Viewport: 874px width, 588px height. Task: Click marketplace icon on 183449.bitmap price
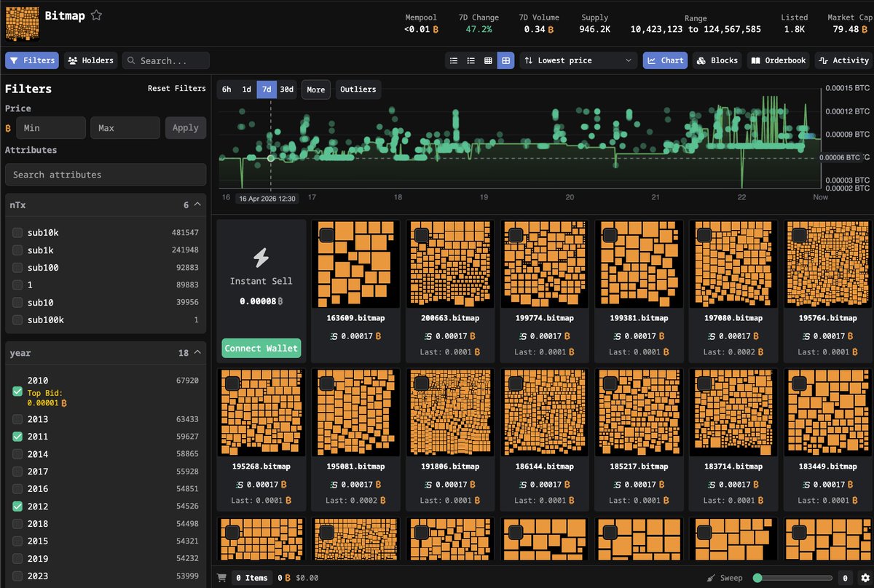click(x=806, y=485)
